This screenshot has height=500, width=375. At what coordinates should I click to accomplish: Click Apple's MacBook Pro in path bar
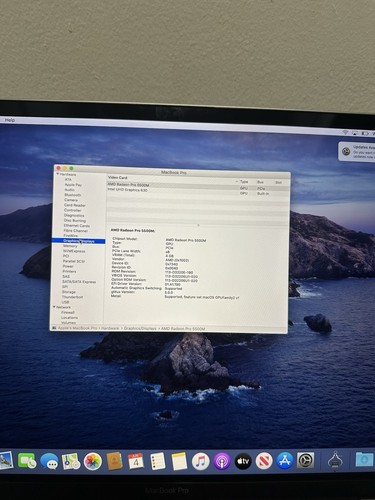[x=78, y=328]
